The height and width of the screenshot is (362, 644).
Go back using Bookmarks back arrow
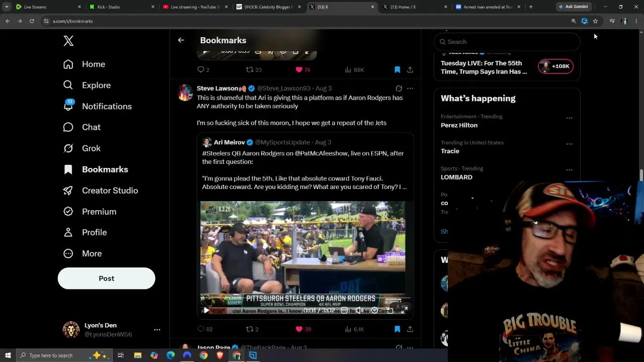tap(181, 40)
